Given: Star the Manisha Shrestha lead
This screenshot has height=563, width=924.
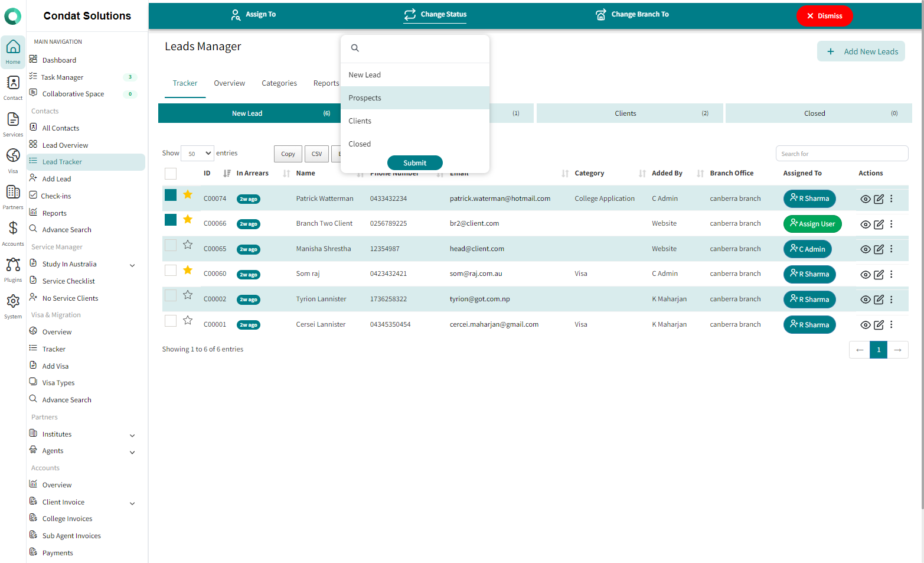Looking at the screenshot, I should (188, 245).
